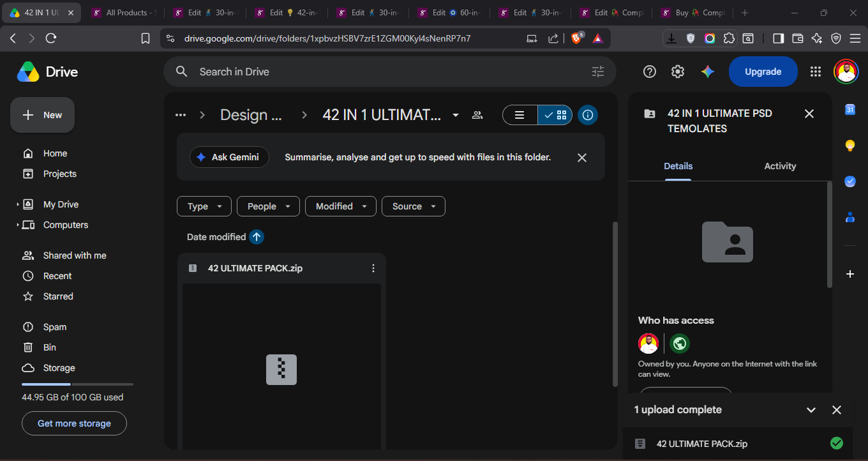Image resolution: width=868 pixels, height=461 pixels.
Task: Open More actions for 42 ULTIMATE PACK.zip card
Action: click(373, 268)
